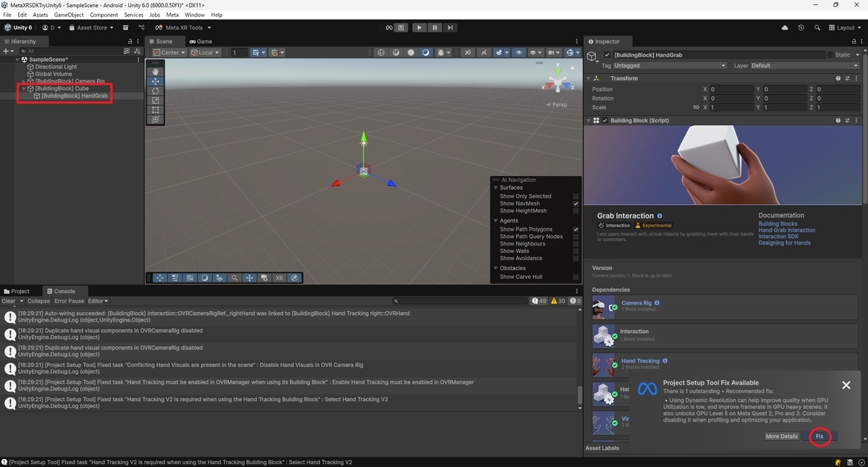Open the Center pivot mode dropdown

pos(169,52)
